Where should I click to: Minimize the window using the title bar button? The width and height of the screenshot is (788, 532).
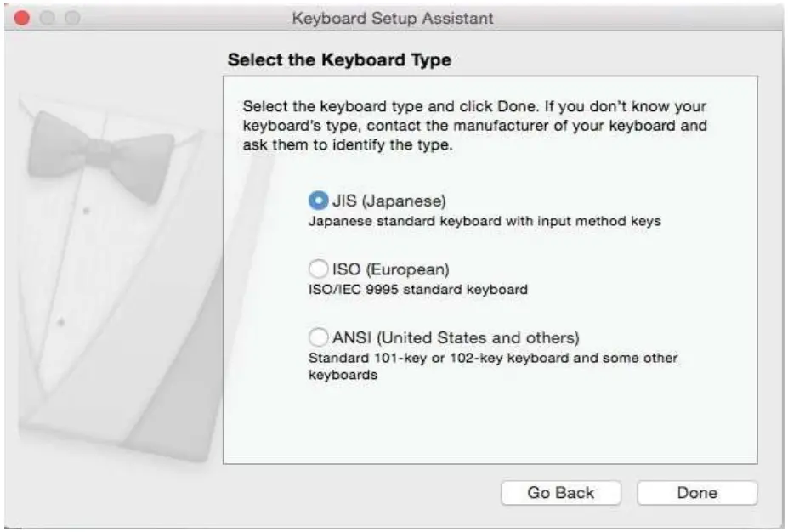[46, 18]
